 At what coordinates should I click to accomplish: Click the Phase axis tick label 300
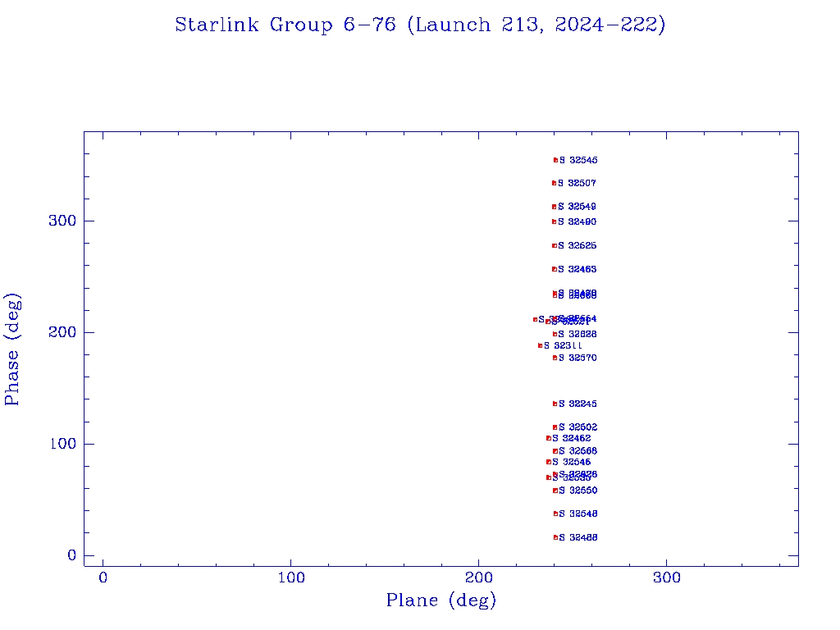[62, 221]
